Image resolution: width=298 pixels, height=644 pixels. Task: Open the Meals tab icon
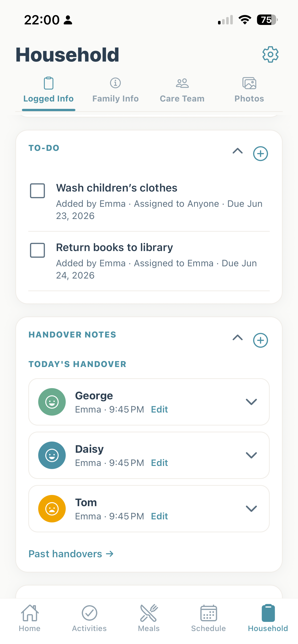point(149,613)
